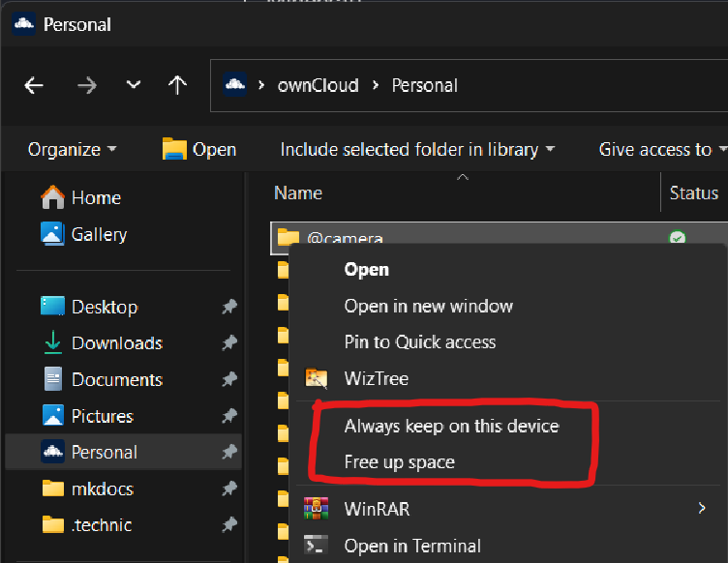Click the Forward navigation arrow
This screenshot has height=563, width=728.
[87, 85]
